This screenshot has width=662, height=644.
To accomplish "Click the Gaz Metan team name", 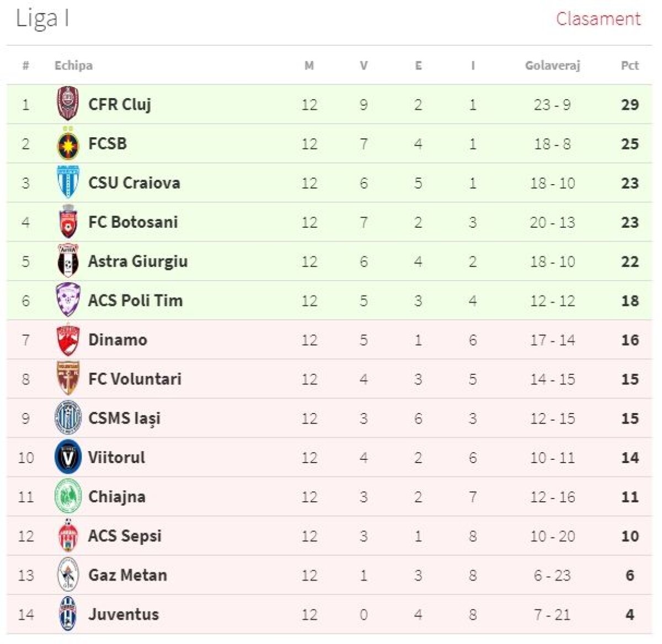I will [x=127, y=575].
